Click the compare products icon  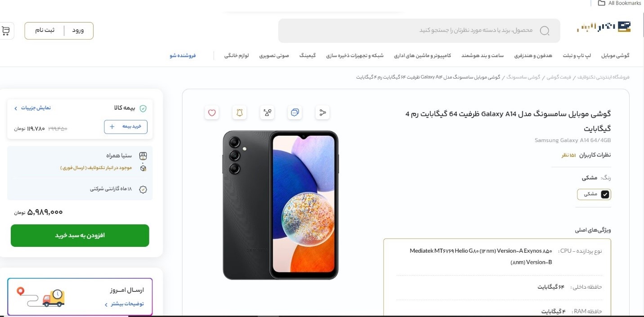[267, 112]
